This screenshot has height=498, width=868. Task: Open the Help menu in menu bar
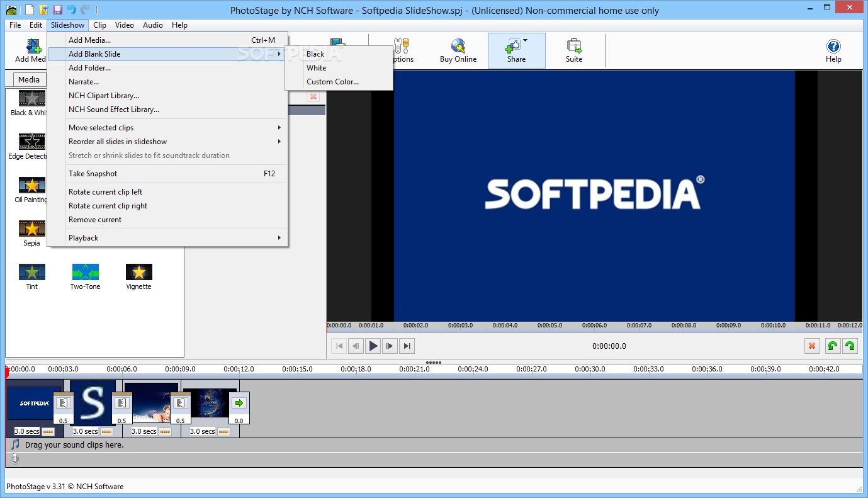point(179,25)
